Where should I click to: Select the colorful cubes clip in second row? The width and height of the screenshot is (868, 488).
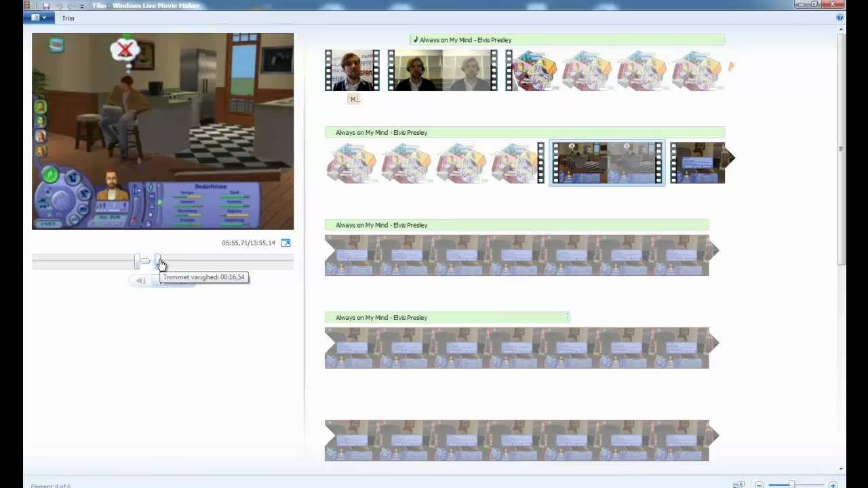coord(434,163)
